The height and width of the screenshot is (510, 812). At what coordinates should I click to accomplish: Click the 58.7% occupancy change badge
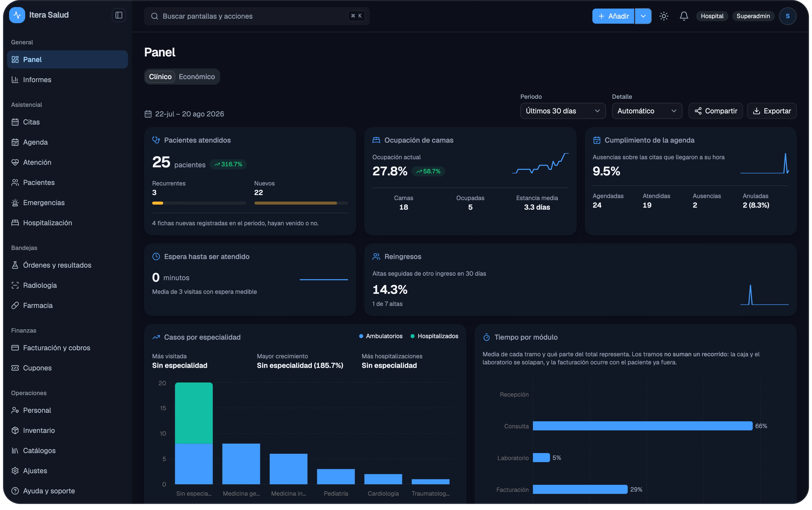[428, 171]
